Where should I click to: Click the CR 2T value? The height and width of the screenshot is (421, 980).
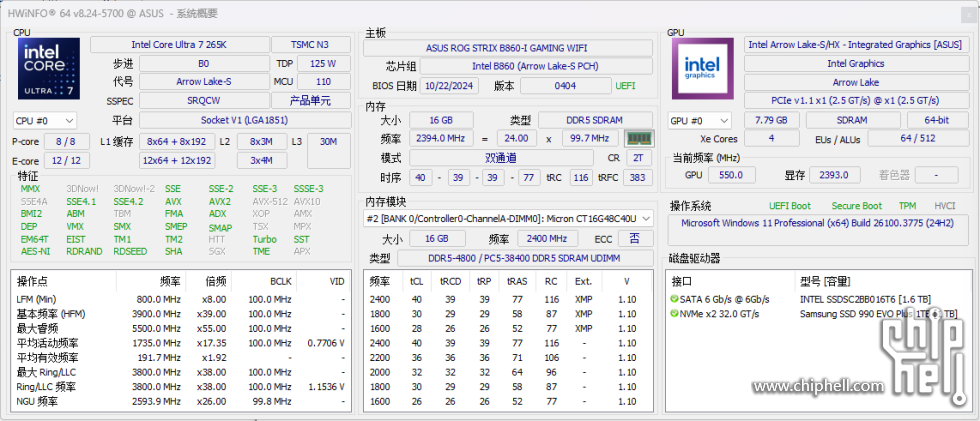click(x=639, y=159)
